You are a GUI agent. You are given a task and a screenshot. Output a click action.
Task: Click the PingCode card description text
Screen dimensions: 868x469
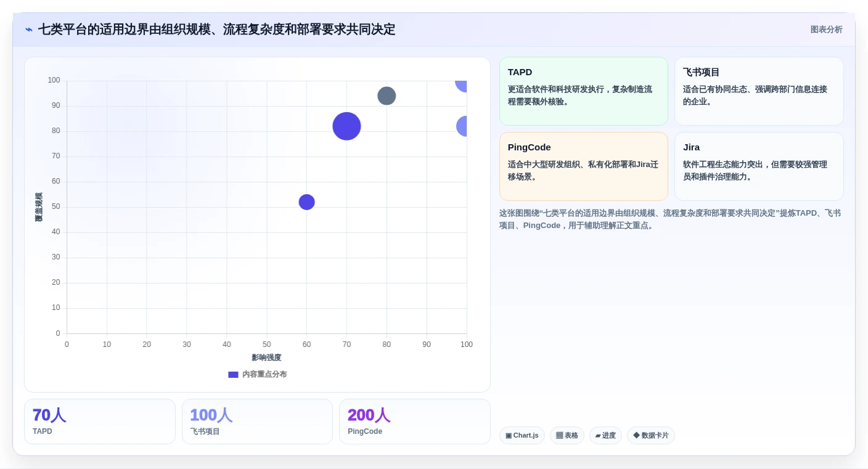(583, 171)
